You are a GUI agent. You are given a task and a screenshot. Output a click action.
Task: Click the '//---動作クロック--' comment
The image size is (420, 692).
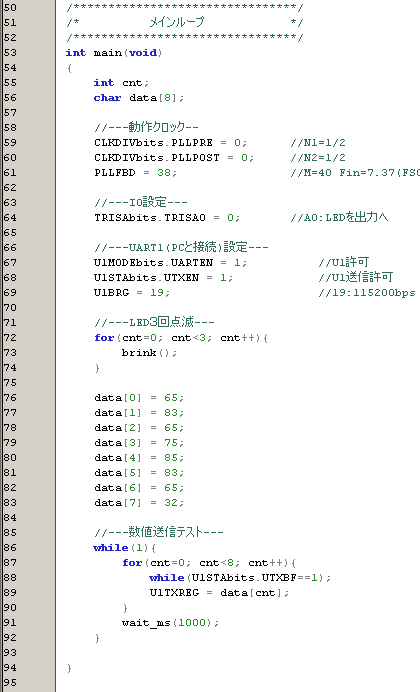146,127
